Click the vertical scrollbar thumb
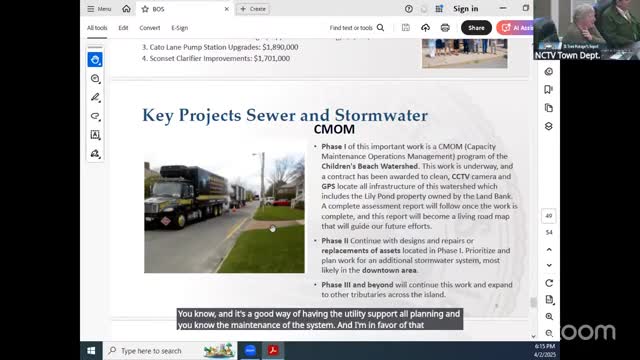The image size is (640, 360). point(533,302)
